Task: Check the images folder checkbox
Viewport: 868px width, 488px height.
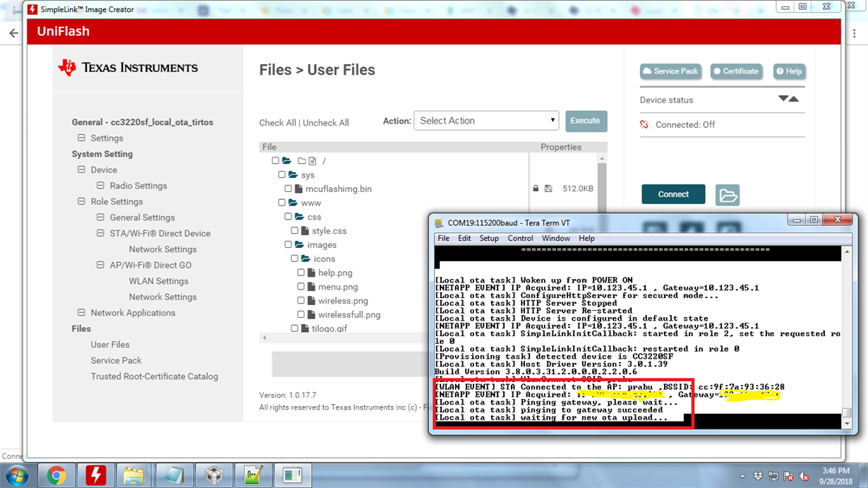Action: coord(288,244)
